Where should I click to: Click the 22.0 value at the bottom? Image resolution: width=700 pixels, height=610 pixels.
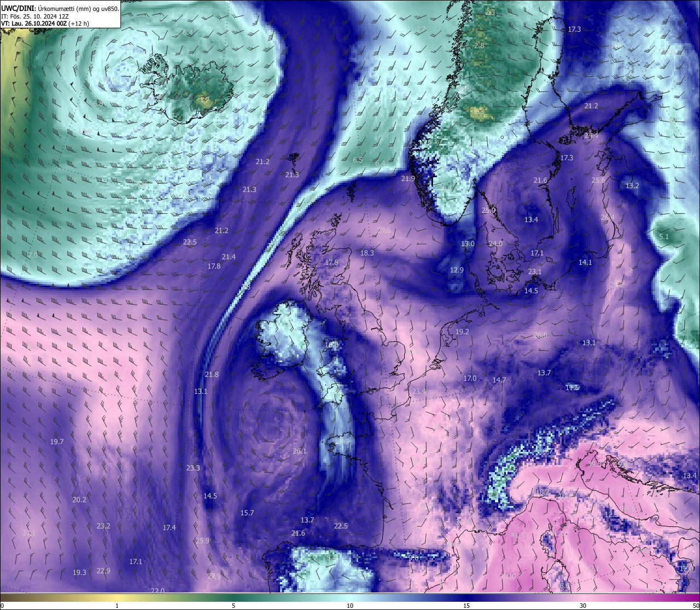(157, 590)
